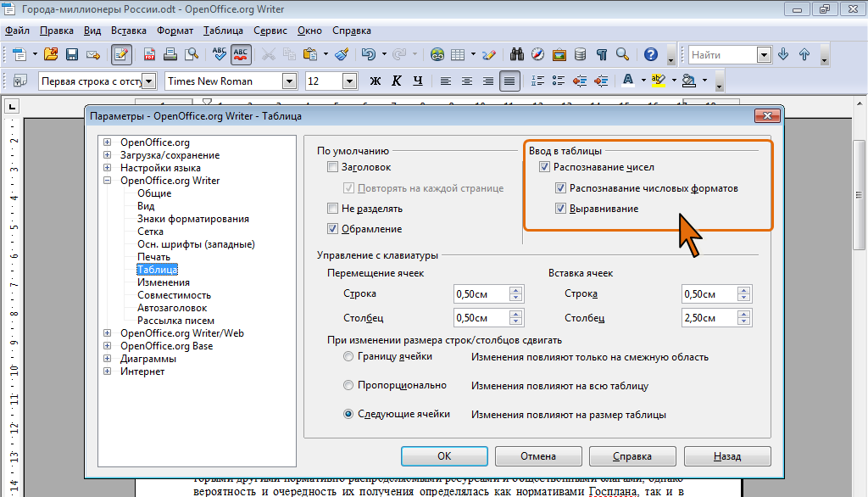Apply Bold formatting (Ж)
Screen dimensions: 868x497
coord(376,81)
